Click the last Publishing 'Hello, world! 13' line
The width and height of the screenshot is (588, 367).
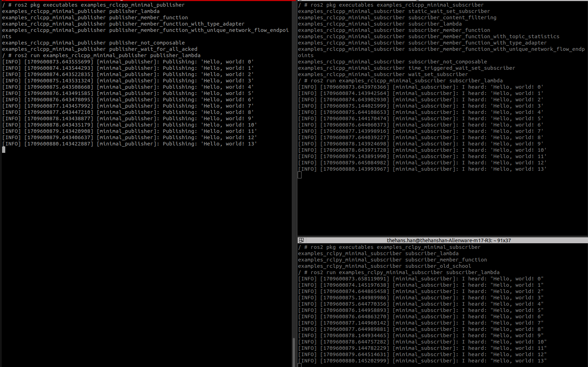130,144
